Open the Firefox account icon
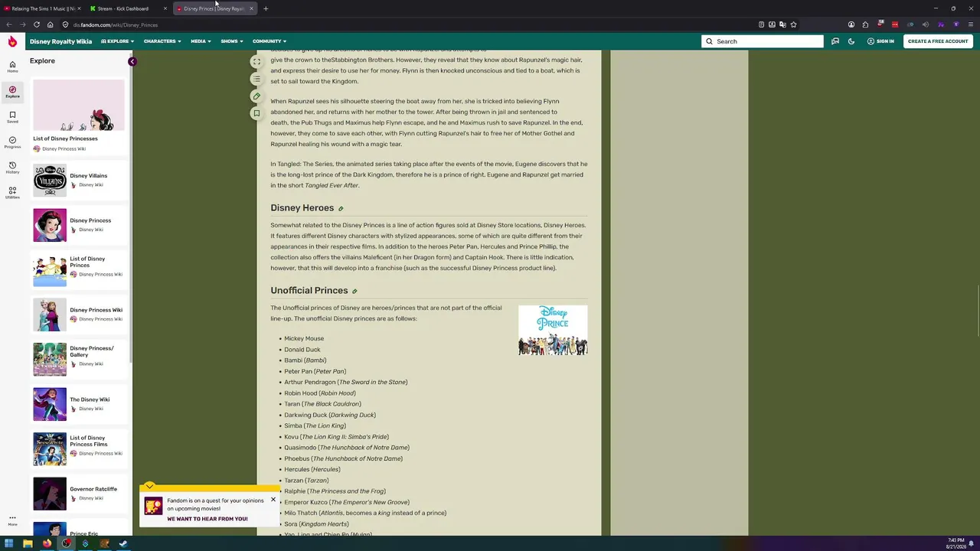 coord(851,24)
